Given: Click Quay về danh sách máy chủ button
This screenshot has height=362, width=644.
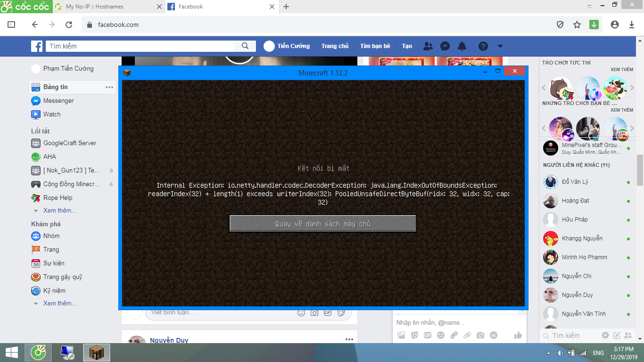Looking at the screenshot, I should click(x=323, y=224).
